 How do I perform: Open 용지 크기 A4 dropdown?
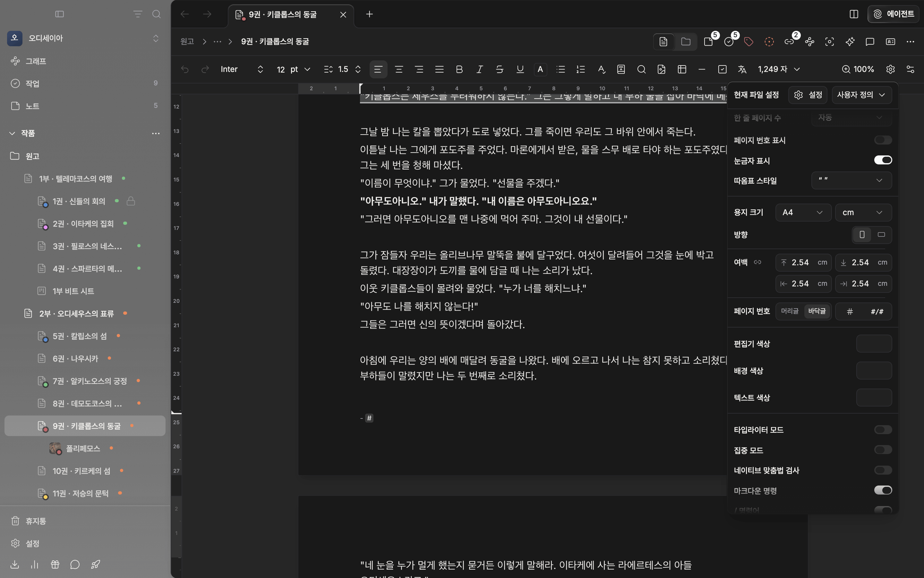[803, 213]
